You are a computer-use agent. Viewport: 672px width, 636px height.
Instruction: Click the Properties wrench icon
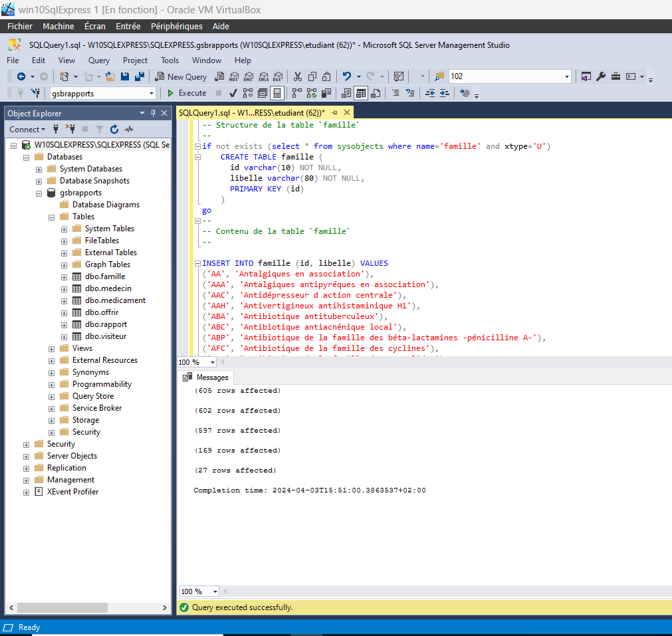(x=601, y=76)
